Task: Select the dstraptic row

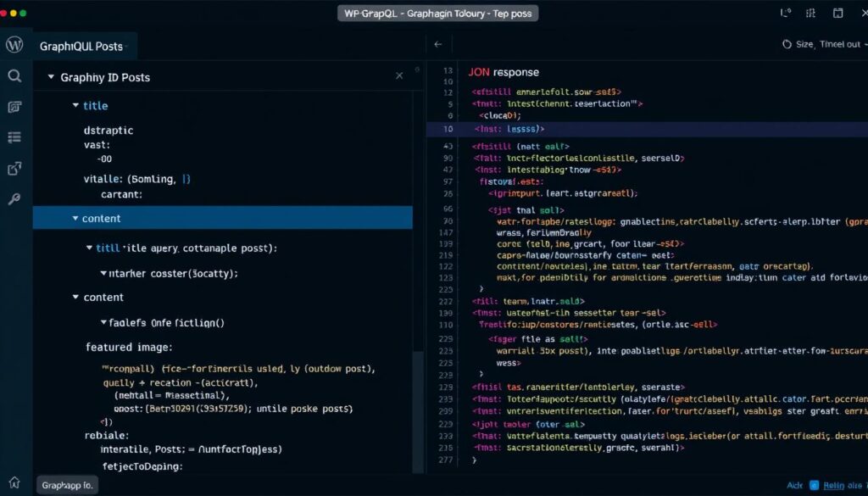Action: [x=108, y=131]
